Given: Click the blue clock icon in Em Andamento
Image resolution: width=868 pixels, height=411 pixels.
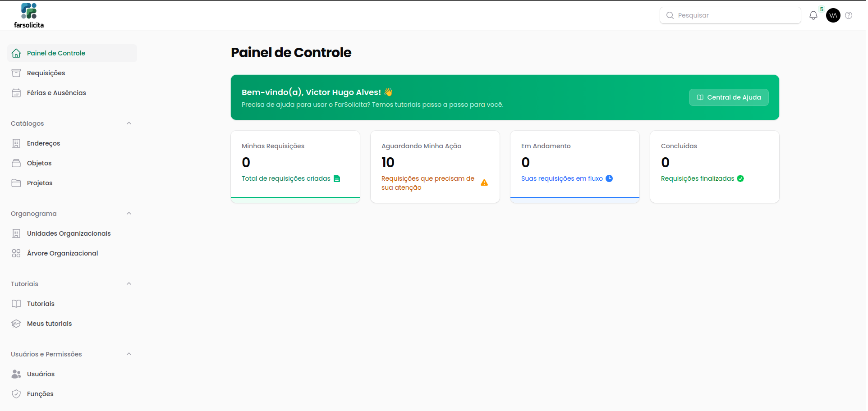Looking at the screenshot, I should pos(609,178).
